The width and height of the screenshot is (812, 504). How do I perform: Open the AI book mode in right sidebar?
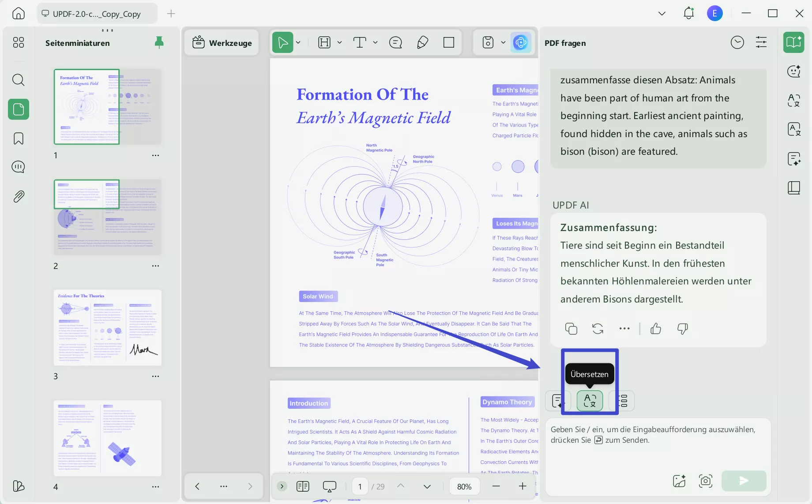794,42
